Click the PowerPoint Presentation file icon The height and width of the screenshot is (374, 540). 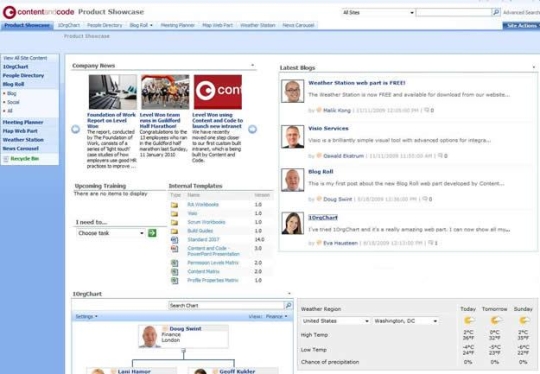tap(175, 249)
